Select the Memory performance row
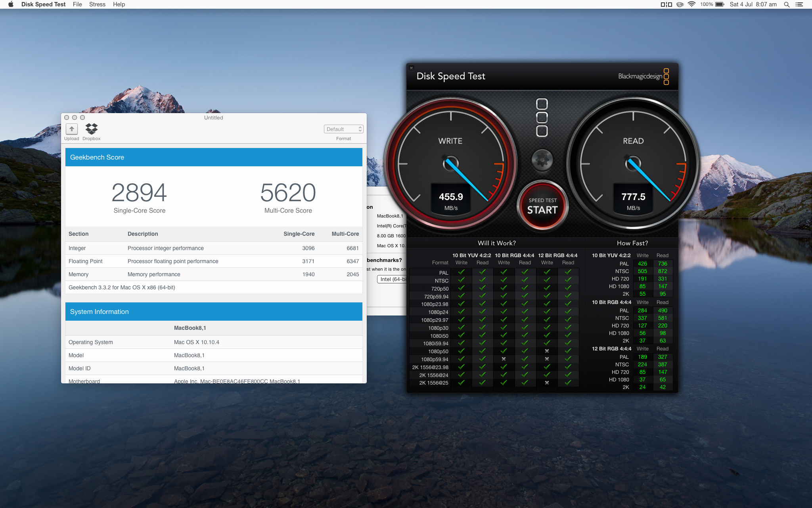 pos(214,274)
